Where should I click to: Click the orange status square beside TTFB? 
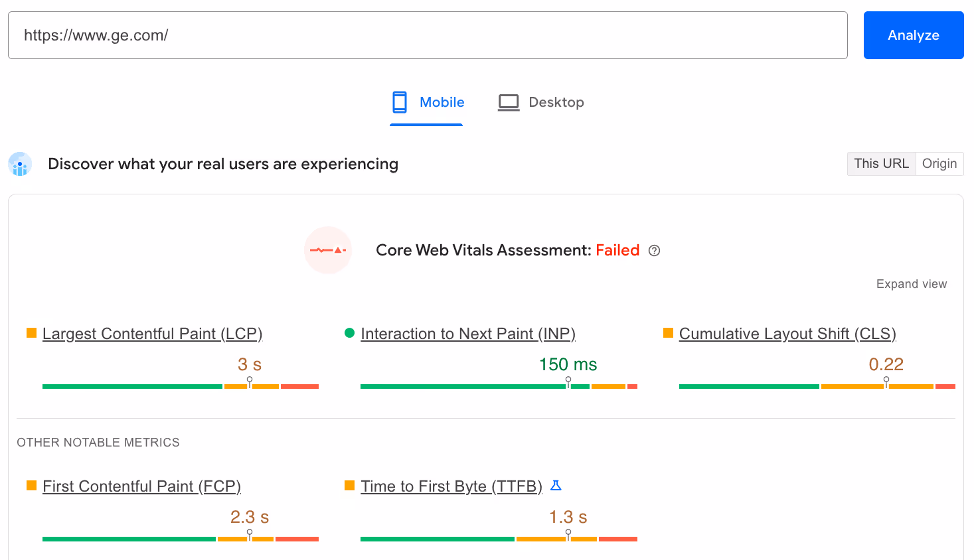click(349, 486)
